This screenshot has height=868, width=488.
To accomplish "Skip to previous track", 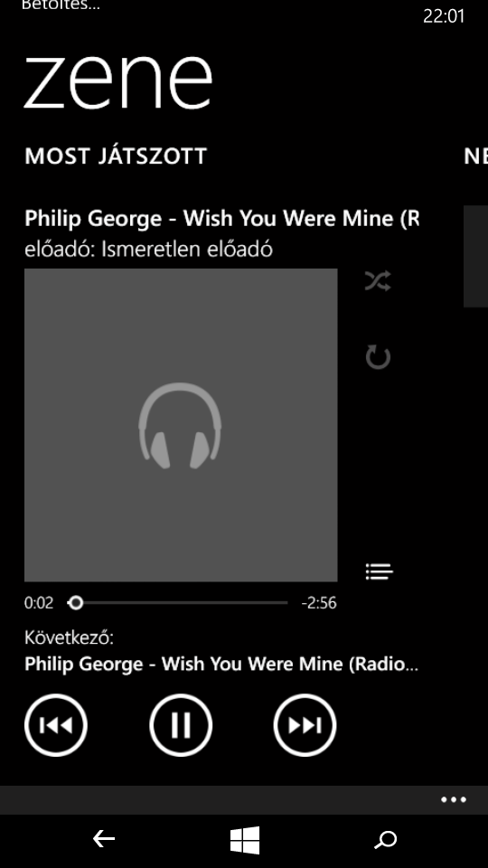I will [56, 724].
